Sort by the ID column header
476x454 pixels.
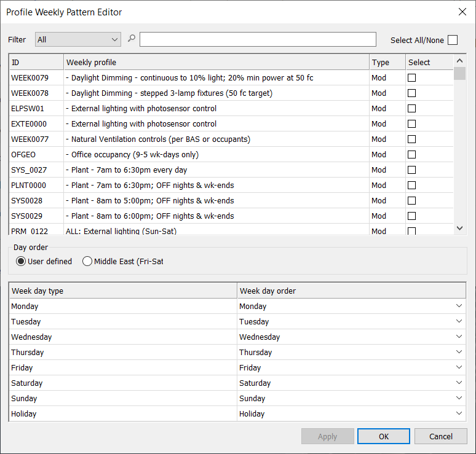click(36, 62)
